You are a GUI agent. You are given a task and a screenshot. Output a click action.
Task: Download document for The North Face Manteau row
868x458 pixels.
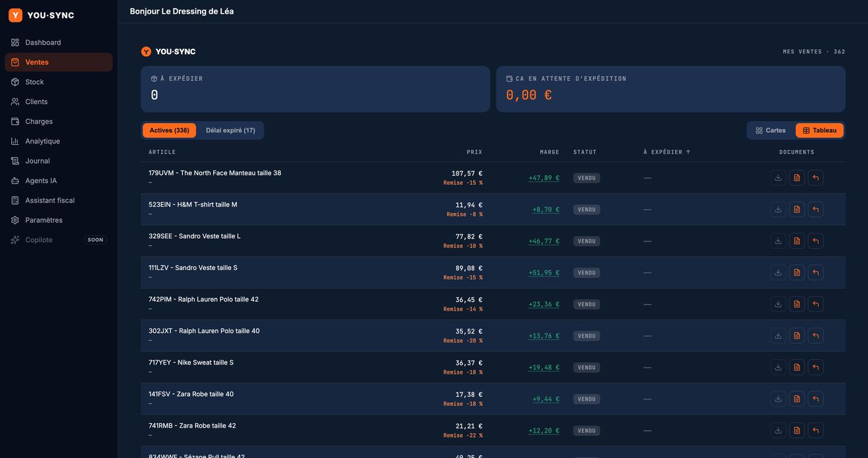pyautogui.click(x=778, y=178)
